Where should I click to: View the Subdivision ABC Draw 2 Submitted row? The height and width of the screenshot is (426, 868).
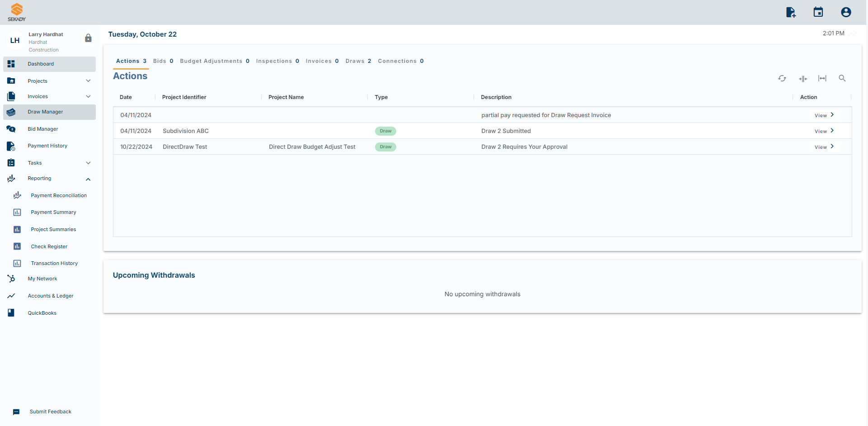[x=824, y=131]
